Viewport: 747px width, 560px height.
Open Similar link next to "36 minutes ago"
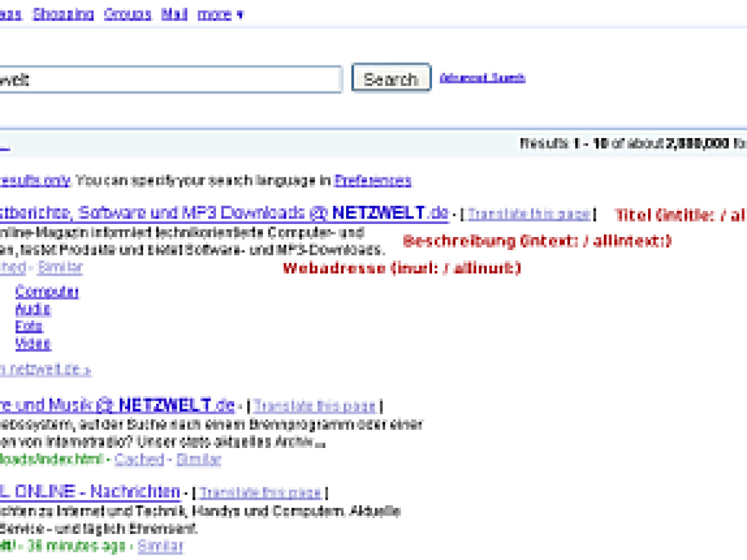pos(161,547)
